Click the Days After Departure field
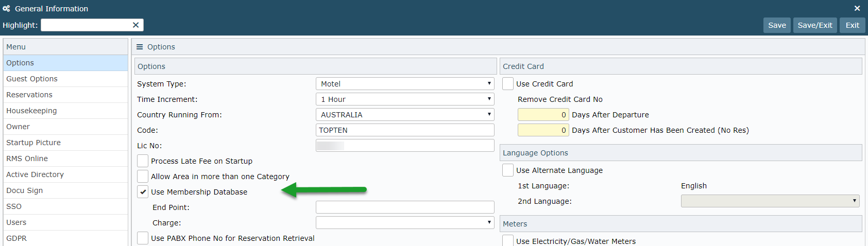The height and width of the screenshot is (246, 868). [x=543, y=115]
